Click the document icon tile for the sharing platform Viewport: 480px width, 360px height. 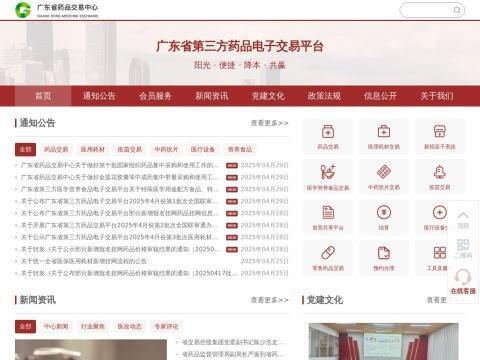[x=328, y=217]
